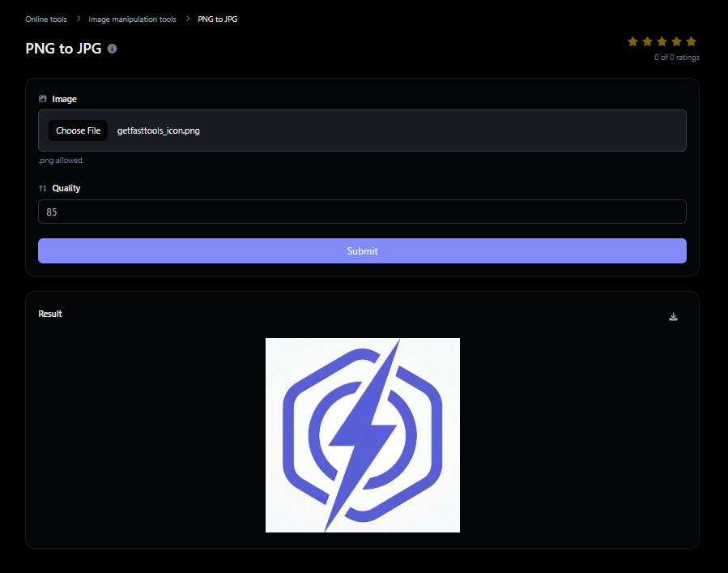Click the Choose File button
The height and width of the screenshot is (573, 728).
point(78,130)
